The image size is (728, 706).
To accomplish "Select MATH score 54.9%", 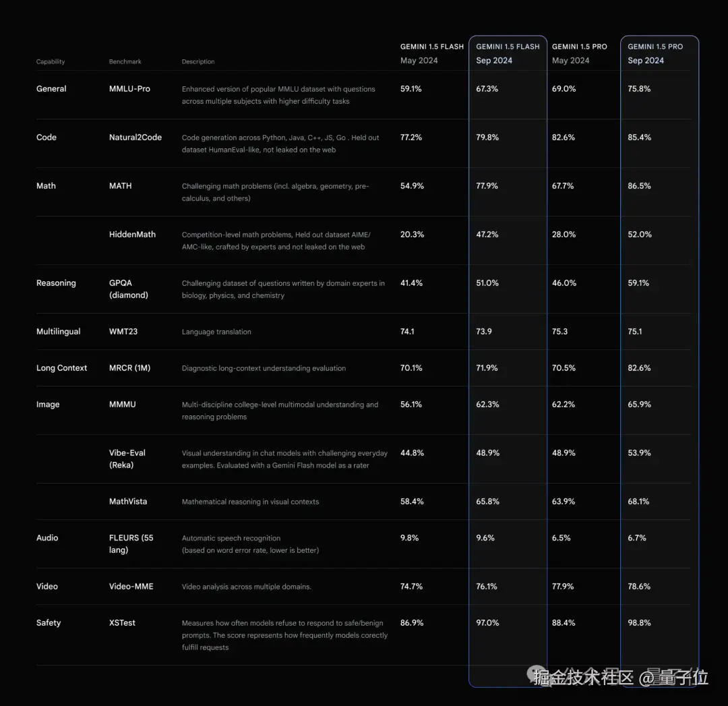I will click(x=412, y=186).
